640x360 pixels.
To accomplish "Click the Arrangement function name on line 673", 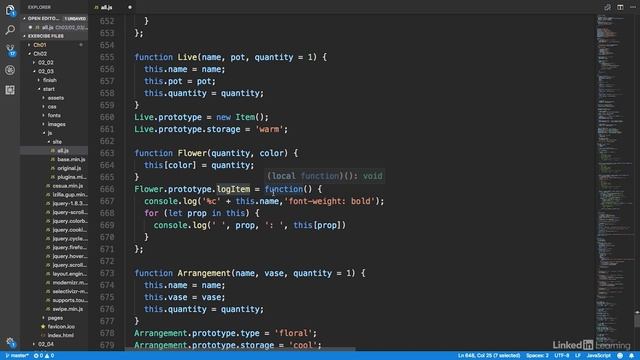I will [x=204, y=273].
